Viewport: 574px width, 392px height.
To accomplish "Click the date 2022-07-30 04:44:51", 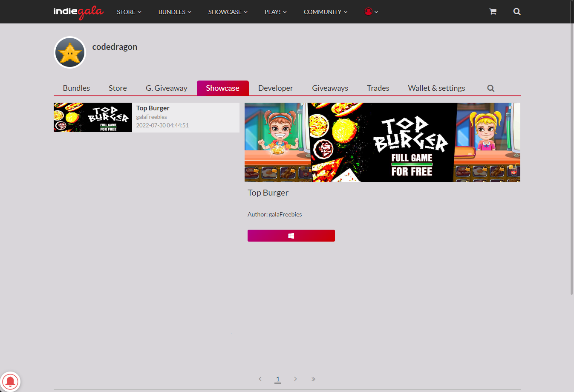I will 162,125.
